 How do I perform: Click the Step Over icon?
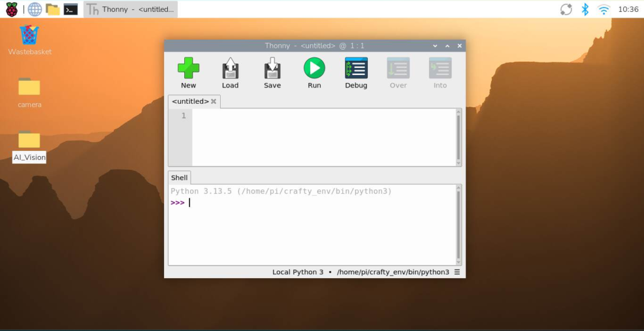[x=398, y=68]
